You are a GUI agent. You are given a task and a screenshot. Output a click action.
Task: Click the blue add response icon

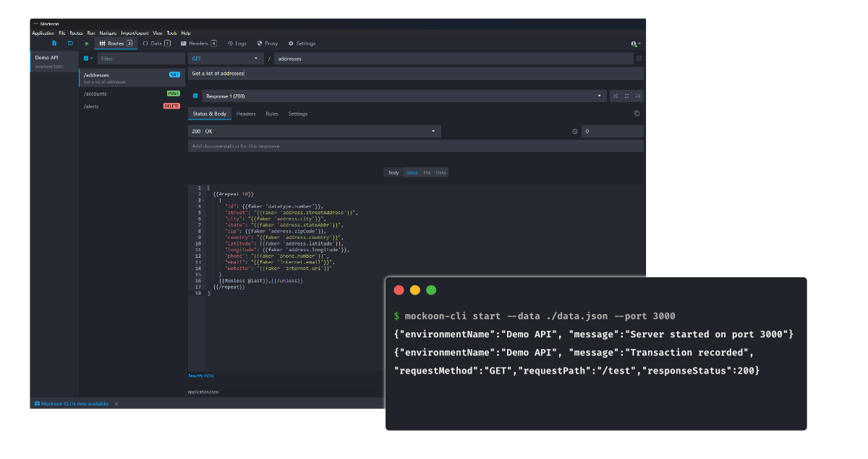tap(195, 96)
